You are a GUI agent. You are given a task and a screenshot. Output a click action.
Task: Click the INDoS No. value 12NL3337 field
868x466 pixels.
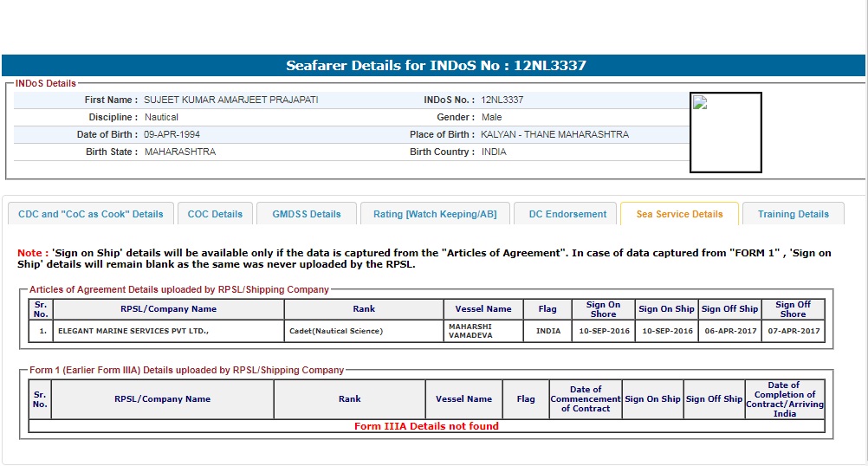pos(502,100)
